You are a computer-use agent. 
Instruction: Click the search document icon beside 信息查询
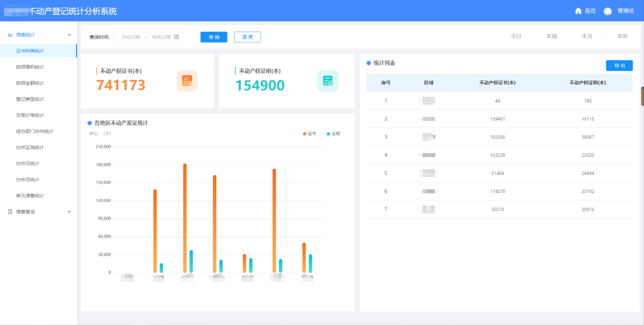click(10, 212)
